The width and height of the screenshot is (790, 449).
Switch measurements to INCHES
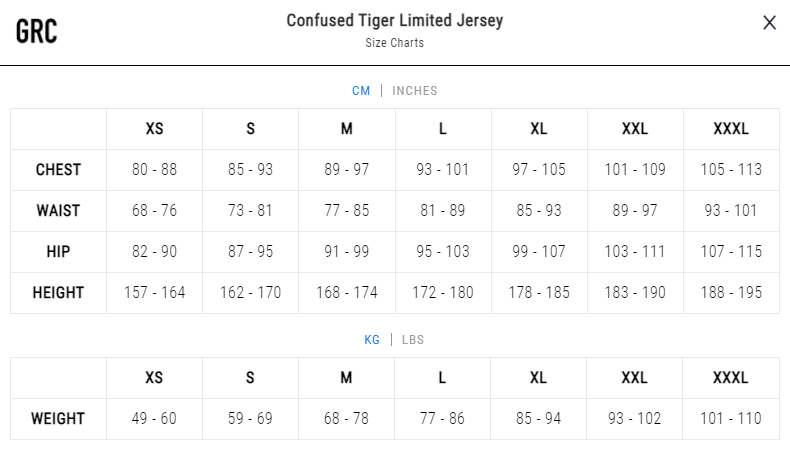pos(415,91)
